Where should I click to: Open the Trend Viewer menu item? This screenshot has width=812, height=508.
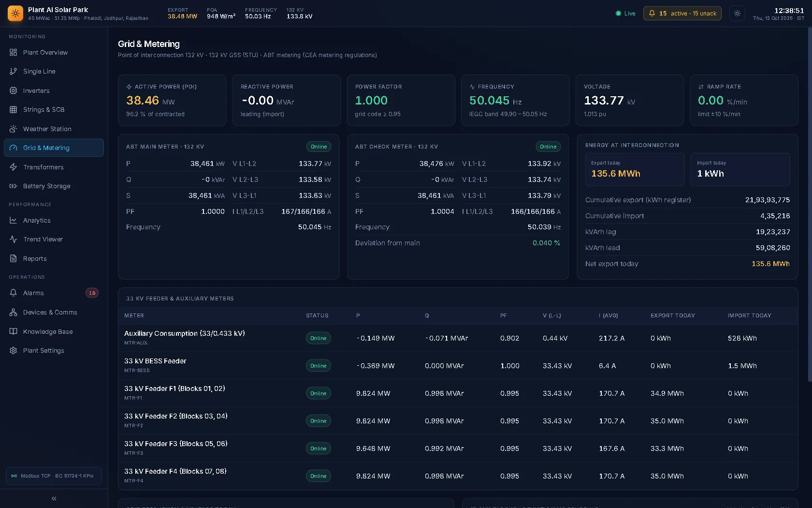click(54, 239)
